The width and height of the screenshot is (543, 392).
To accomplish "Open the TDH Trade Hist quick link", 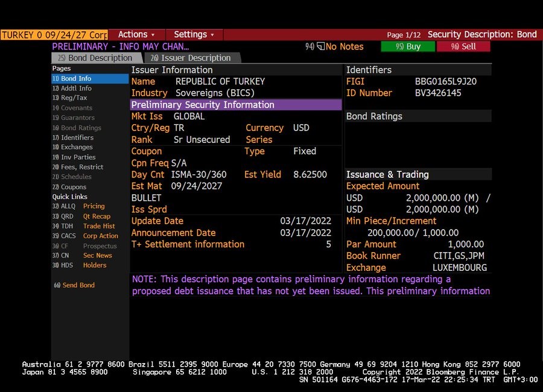I will pos(83,226).
